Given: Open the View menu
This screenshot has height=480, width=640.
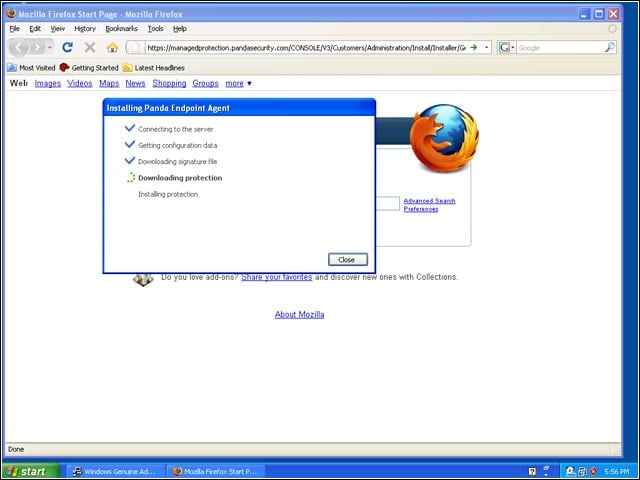Looking at the screenshot, I should (58, 29).
